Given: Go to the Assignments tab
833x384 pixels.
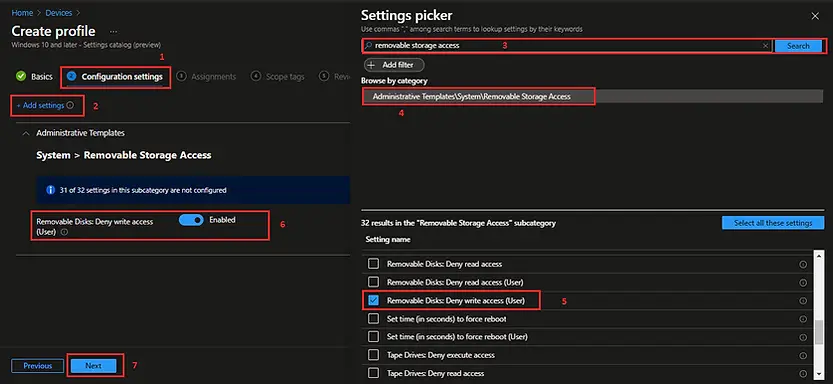Looking at the screenshot, I should pos(207,76).
